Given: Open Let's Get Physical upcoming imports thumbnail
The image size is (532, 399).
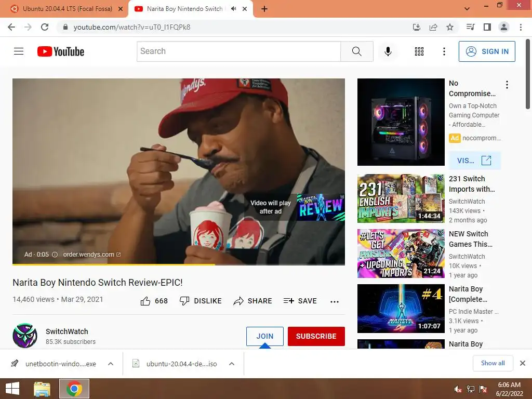Looking at the screenshot, I should point(401,254).
